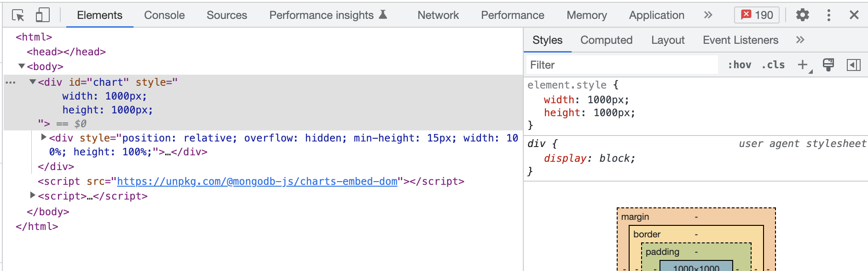Viewport: 868px width, 271px height.
Task: Toggle the computed styles sidebar icon
Action: (853, 65)
